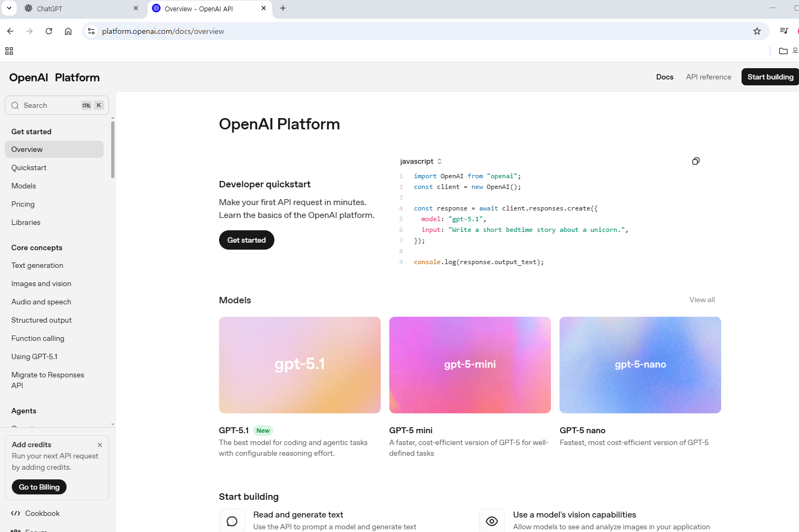
Task: Open Audio and speech docs page
Action: click(x=41, y=302)
